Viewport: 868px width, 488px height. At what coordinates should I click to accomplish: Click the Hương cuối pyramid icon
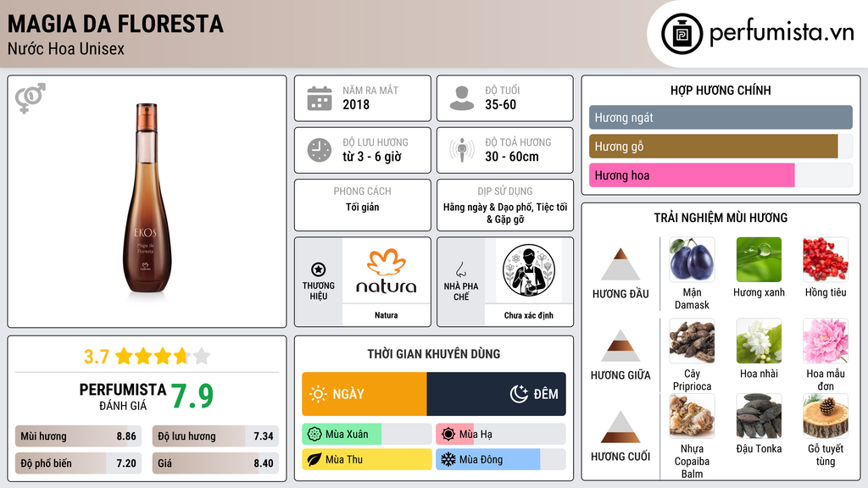click(620, 427)
